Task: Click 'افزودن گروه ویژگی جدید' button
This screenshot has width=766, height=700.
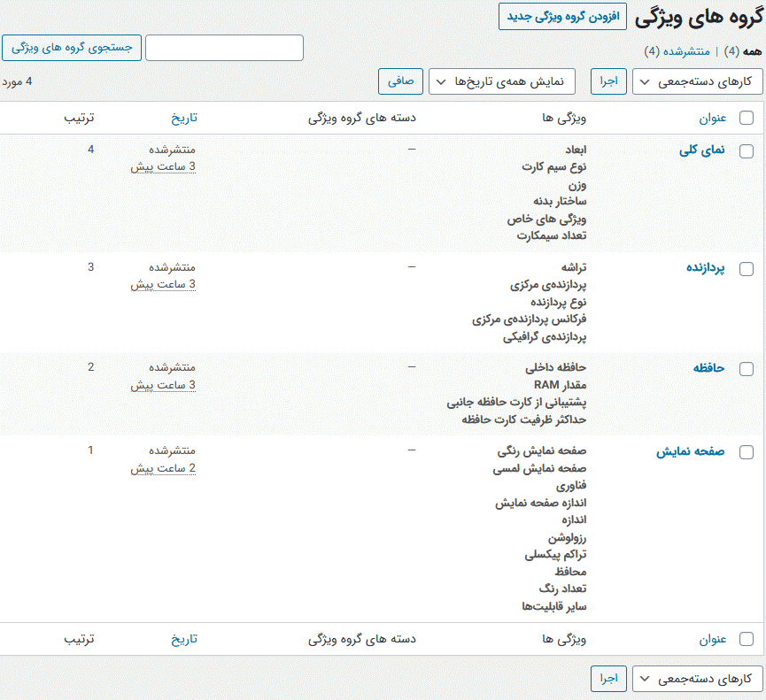Action: pos(562,17)
